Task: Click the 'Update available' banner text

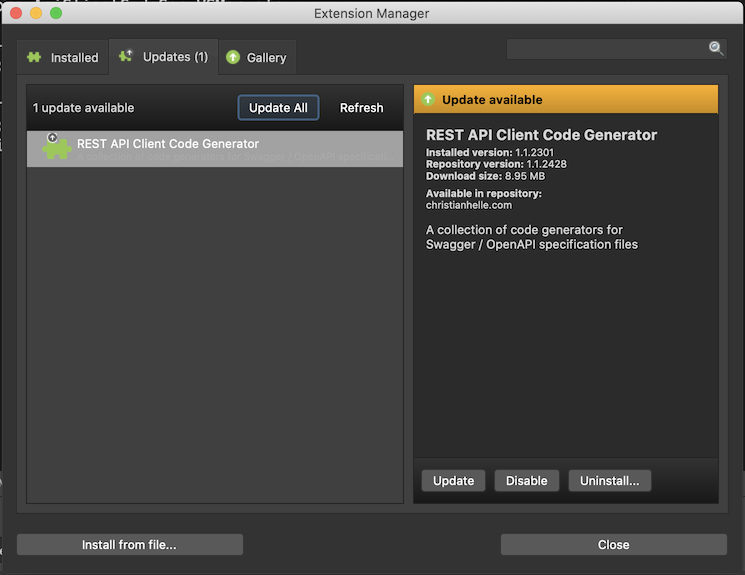Action: pyautogui.click(x=492, y=100)
